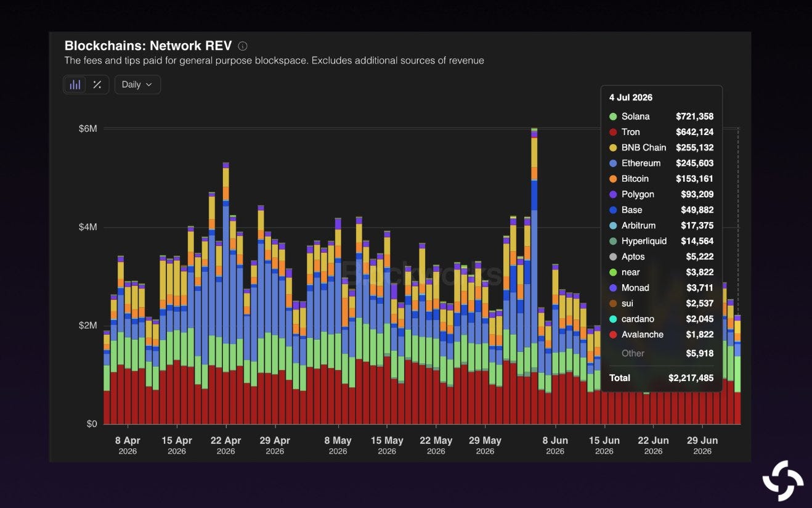
Task: Click the Base blue legend dot
Action: 613,210
